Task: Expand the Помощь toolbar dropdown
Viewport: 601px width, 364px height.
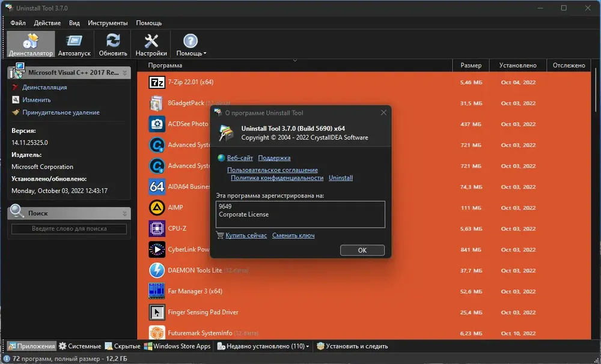Action: tap(191, 44)
